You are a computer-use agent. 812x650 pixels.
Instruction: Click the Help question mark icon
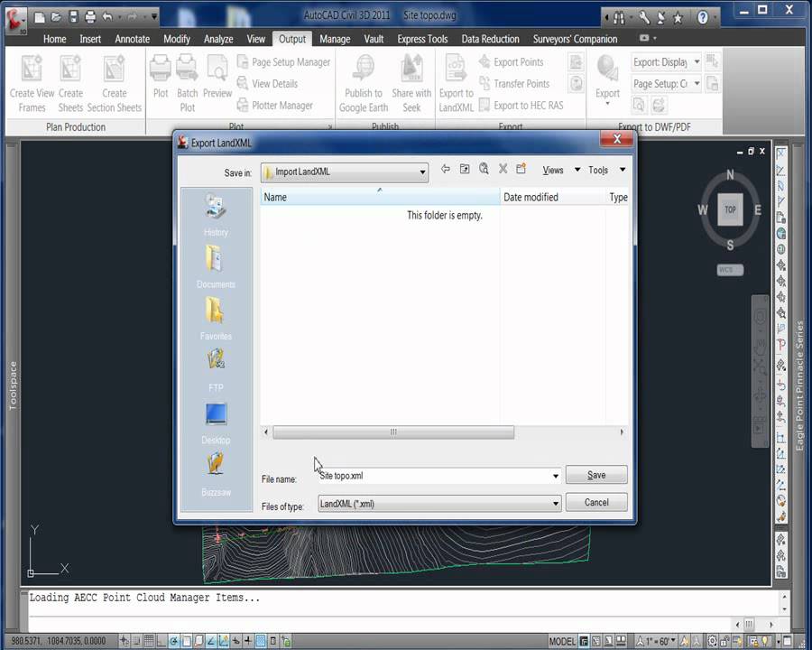(703, 18)
